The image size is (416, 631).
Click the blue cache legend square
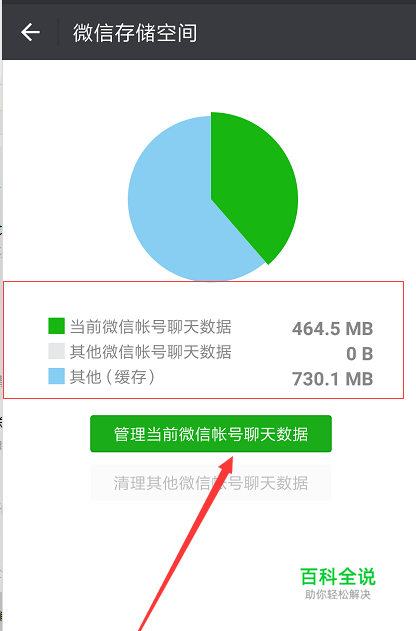point(56,376)
